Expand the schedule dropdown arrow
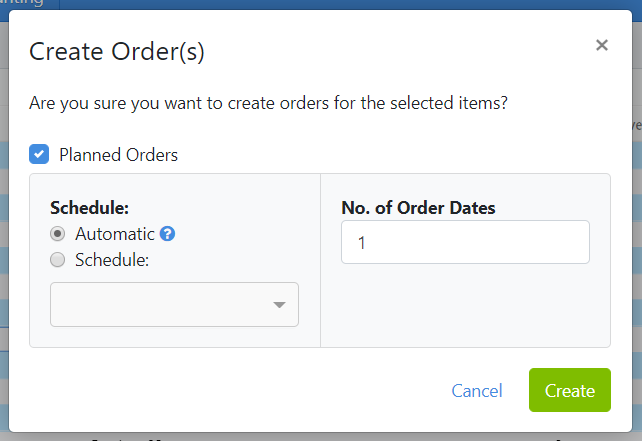This screenshot has height=441, width=642. (x=280, y=305)
